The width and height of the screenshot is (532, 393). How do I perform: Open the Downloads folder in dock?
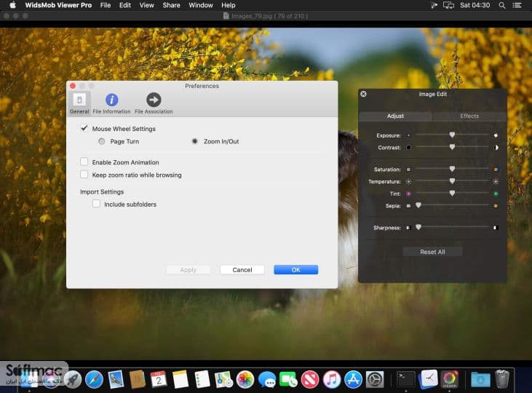480,379
